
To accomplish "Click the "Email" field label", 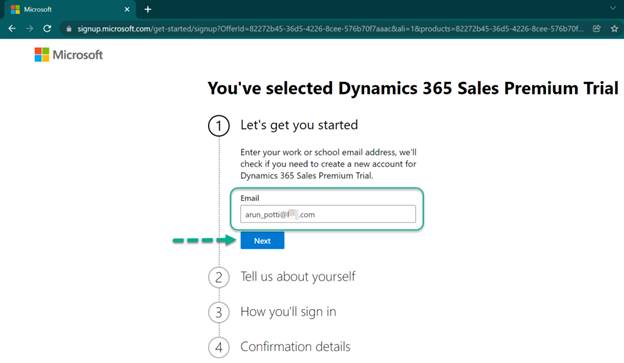I will [250, 198].
